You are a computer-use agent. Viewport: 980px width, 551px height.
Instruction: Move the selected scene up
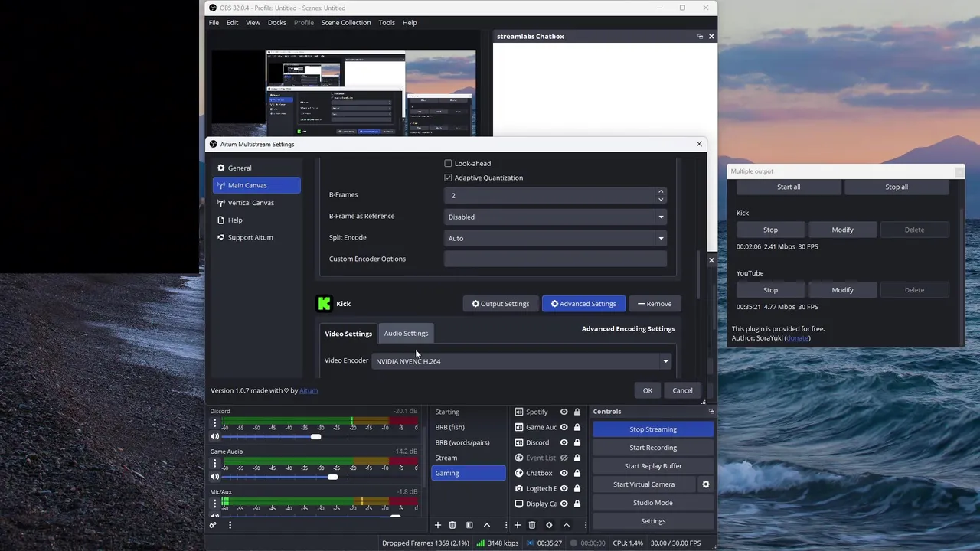[486, 525]
